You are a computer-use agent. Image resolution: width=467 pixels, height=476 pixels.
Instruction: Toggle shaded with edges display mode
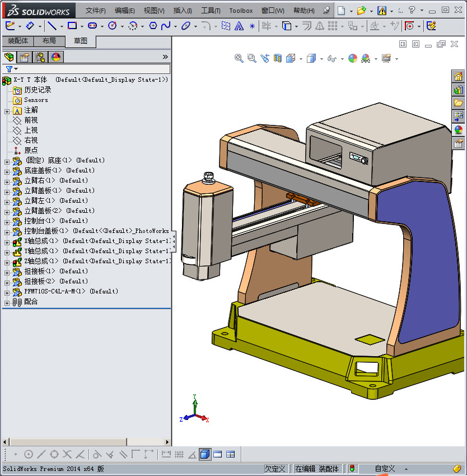click(x=205, y=454)
